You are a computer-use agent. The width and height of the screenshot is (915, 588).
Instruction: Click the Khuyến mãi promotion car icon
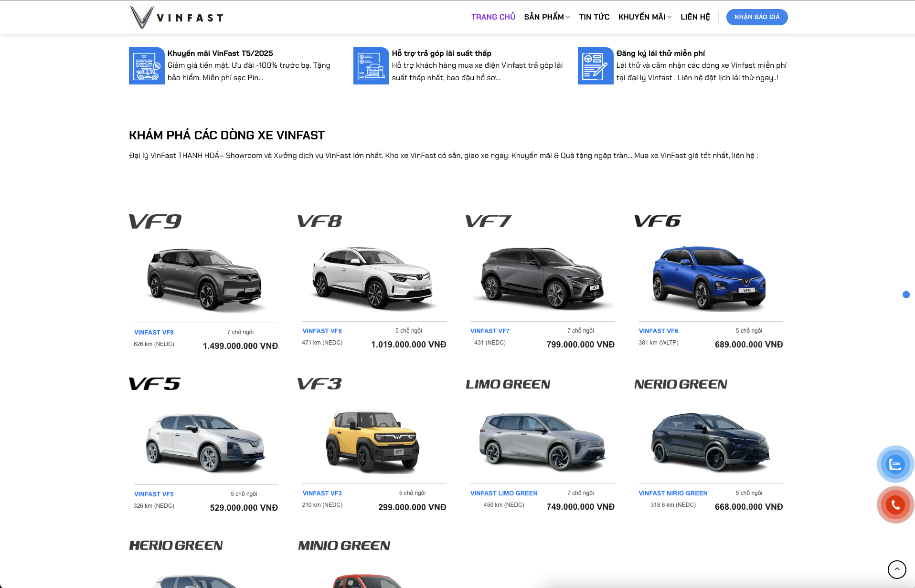click(x=147, y=66)
